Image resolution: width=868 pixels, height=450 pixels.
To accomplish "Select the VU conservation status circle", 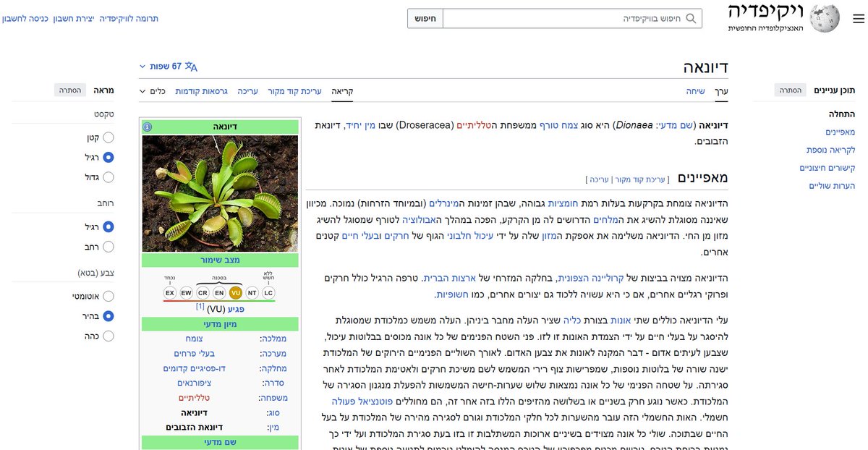I will (x=235, y=293).
